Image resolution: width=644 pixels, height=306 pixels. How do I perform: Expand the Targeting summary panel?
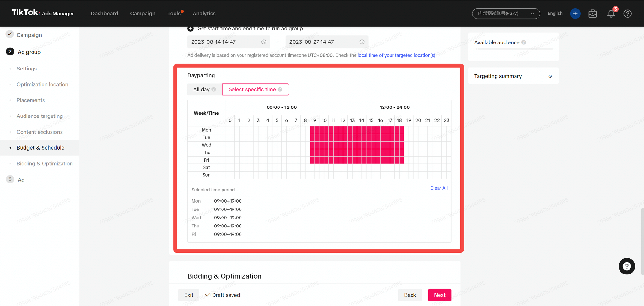tap(550, 76)
